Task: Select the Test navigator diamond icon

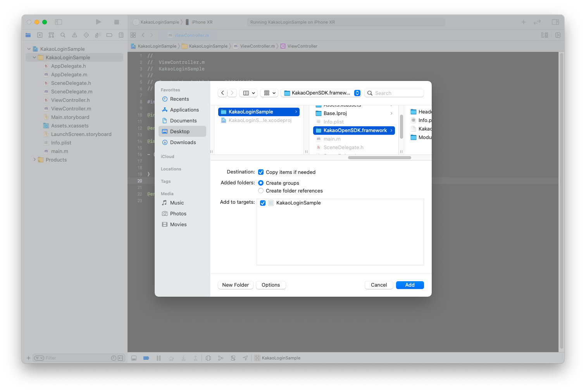Action: tap(86, 35)
